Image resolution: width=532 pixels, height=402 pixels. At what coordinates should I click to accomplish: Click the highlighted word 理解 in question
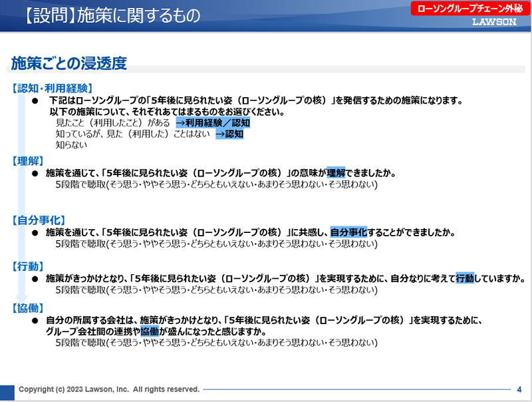tap(336, 173)
